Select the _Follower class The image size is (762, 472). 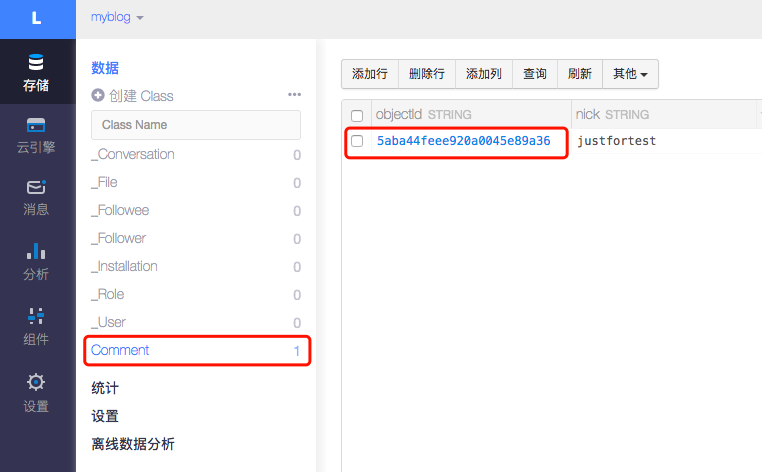[196, 238]
